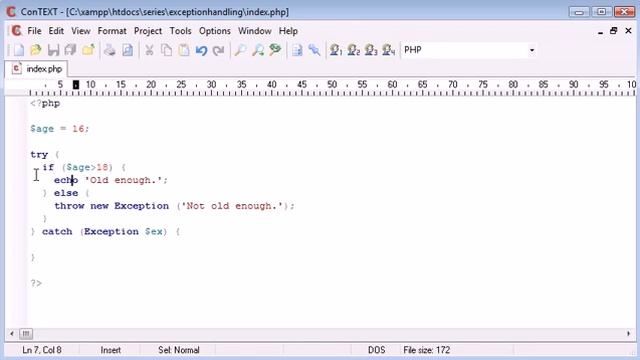
Task: Click the 'Sel: Normal' status entry
Action: point(179,350)
